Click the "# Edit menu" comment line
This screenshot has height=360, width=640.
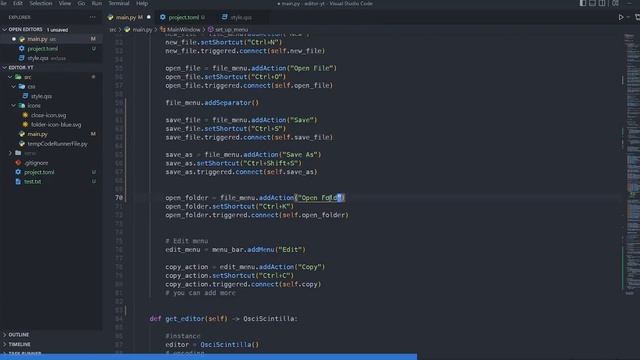pos(187,241)
